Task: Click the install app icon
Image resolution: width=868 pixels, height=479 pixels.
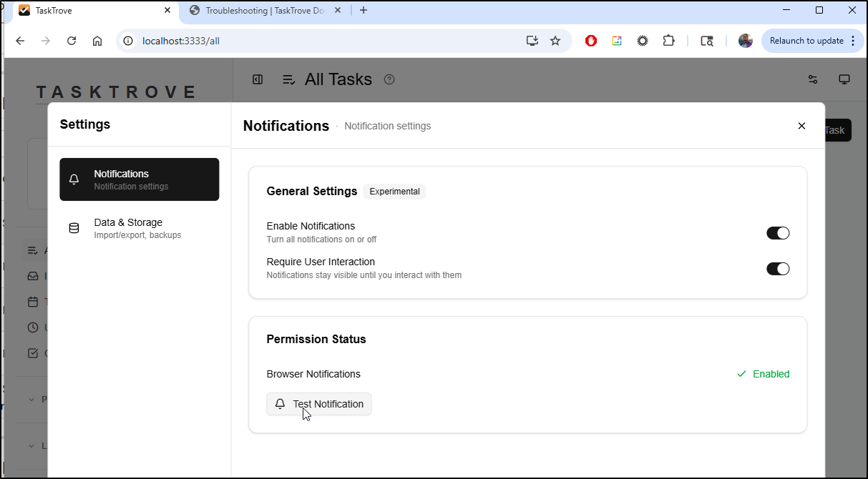Action: pyautogui.click(x=532, y=41)
